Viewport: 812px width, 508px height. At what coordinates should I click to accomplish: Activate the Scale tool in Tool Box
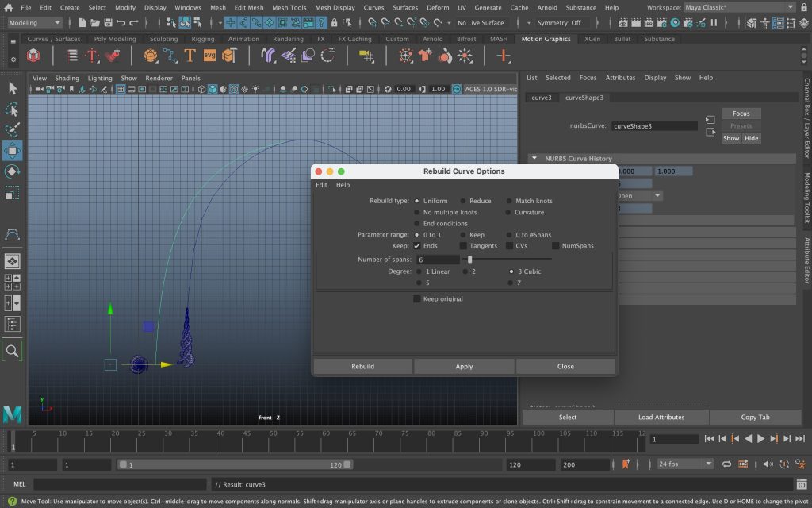tap(13, 193)
